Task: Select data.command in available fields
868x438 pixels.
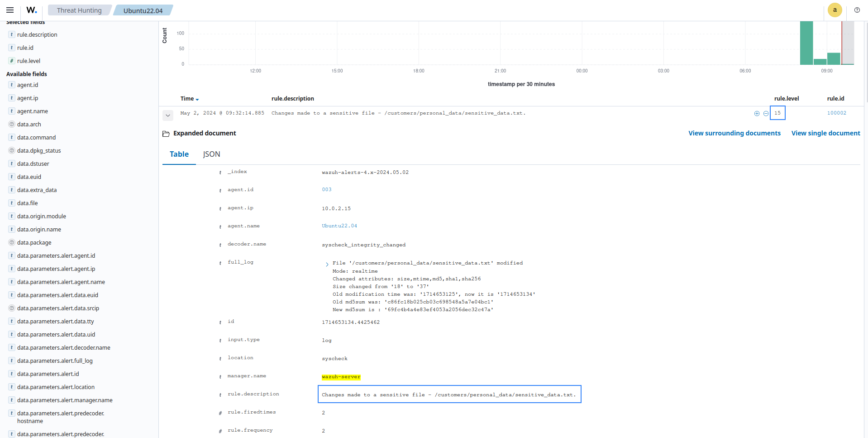Action: pyautogui.click(x=36, y=137)
